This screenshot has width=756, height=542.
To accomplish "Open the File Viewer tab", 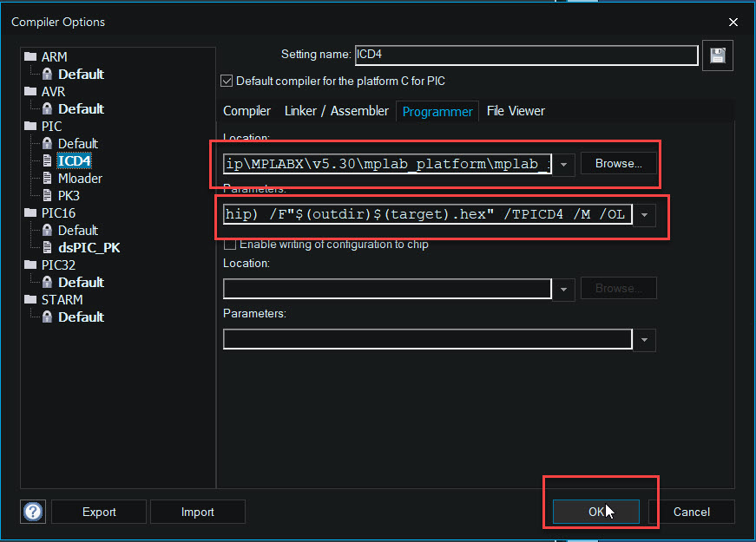I will [516, 111].
